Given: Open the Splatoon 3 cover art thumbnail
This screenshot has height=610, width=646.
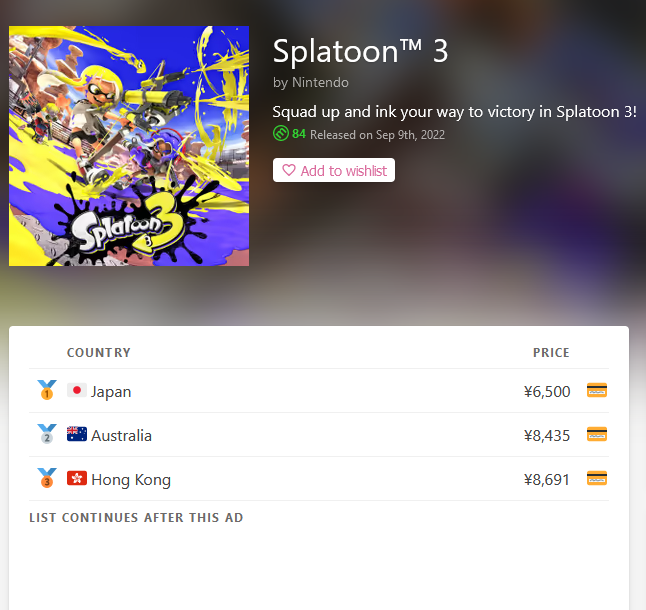Looking at the screenshot, I should tap(129, 146).
